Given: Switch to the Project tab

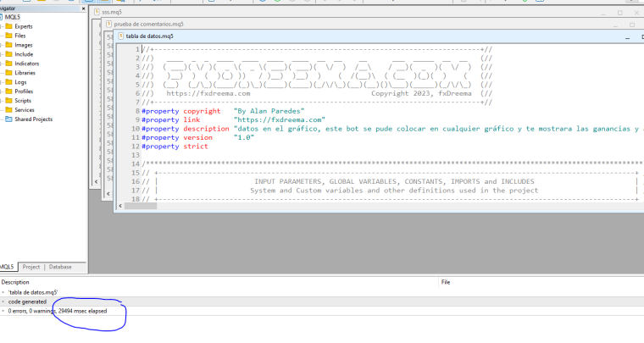Looking at the screenshot, I should pos(31,267).
